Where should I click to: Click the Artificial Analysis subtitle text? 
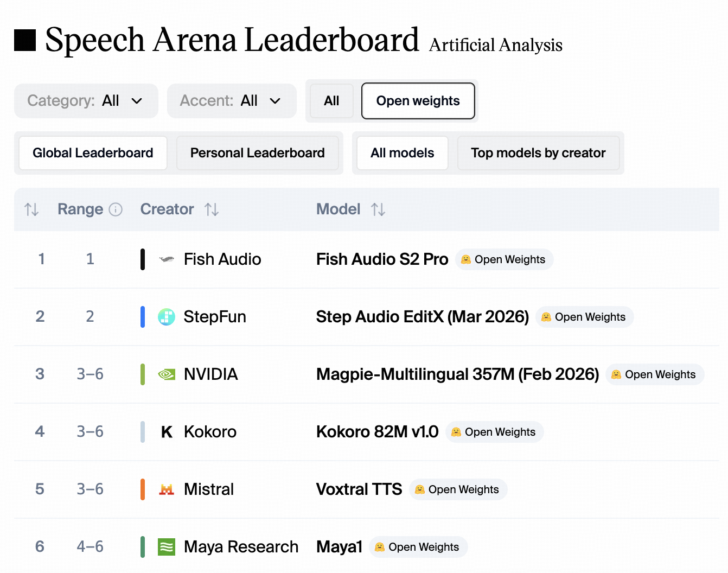[496, 45]
